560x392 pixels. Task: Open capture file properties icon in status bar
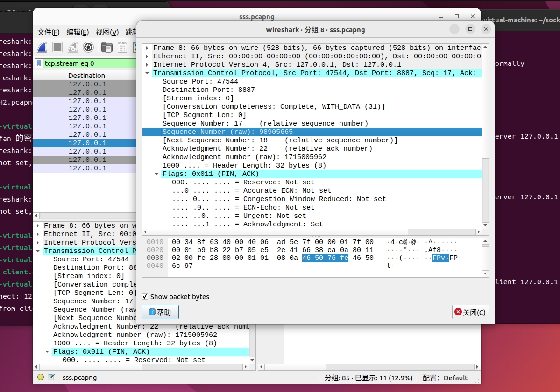(x=51, y=377)
